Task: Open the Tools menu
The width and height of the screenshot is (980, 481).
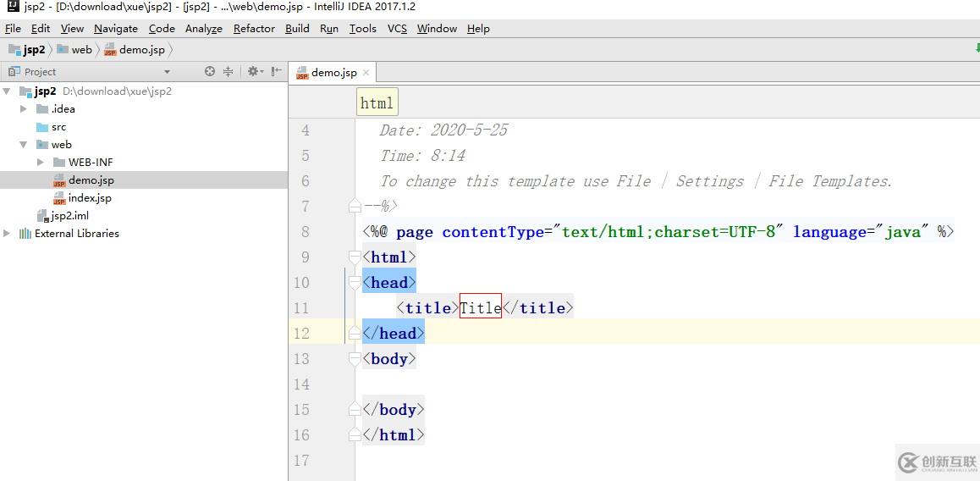Action: tap(363, 29)
